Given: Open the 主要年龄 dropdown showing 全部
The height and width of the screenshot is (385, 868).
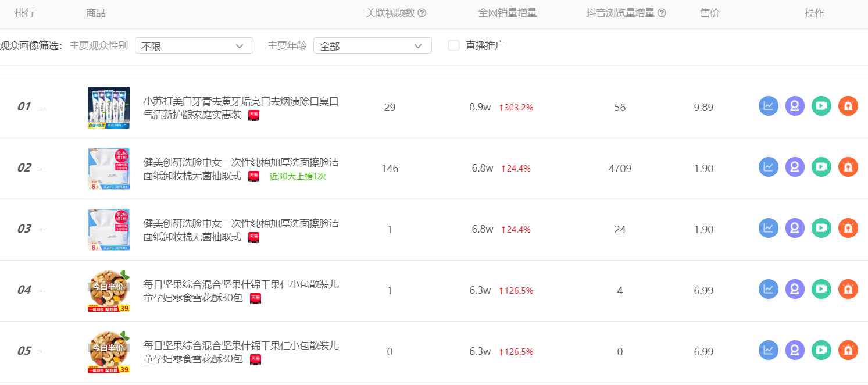Looking at the screenshot, I should [373, 45].
